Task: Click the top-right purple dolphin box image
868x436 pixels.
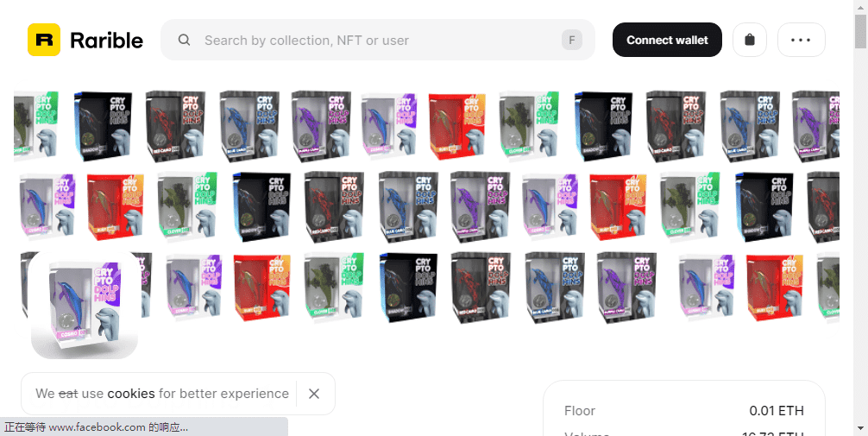Action: [x=815, y=123]
